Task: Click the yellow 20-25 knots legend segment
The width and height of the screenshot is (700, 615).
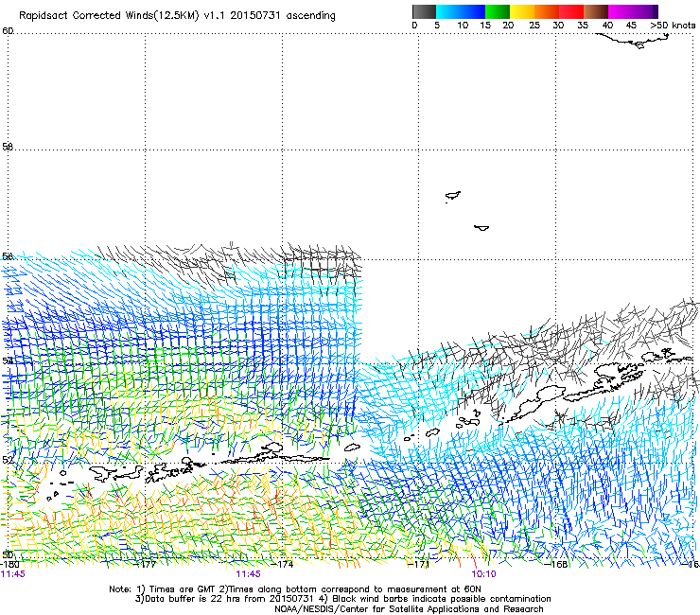Action: 522,11
